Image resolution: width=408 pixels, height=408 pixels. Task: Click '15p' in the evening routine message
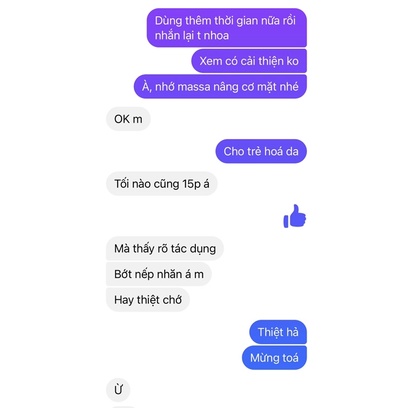[x=191, y=184]
